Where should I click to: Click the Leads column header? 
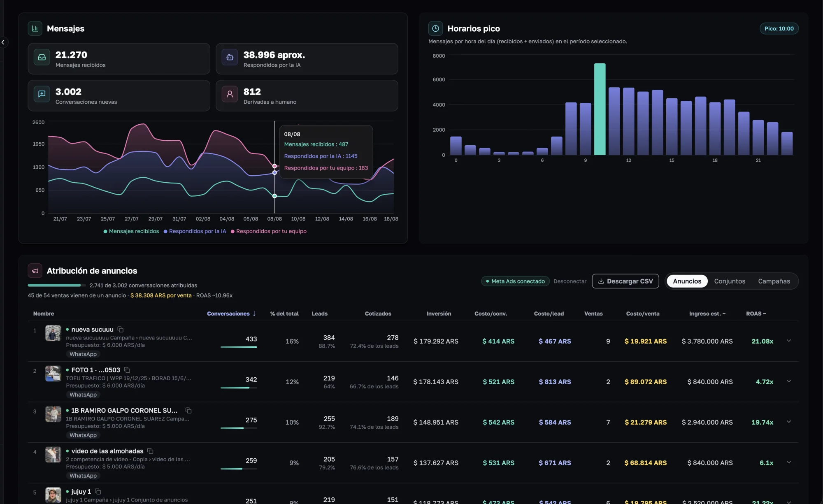pos(320,314)
